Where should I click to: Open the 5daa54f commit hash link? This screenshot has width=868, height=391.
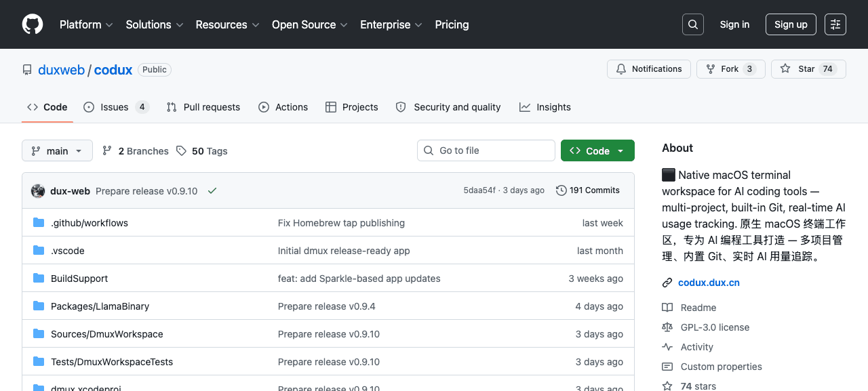click(479, 190)
